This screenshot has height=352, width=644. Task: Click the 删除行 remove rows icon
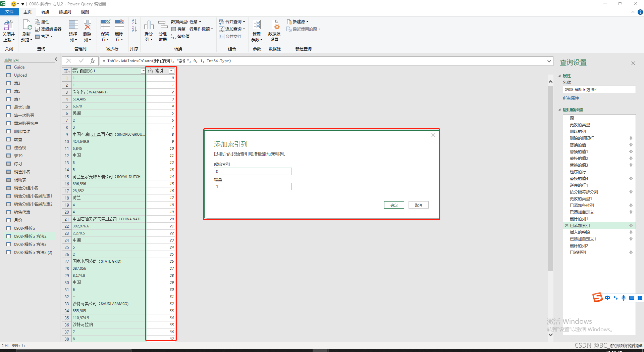(x=119, y=25)
